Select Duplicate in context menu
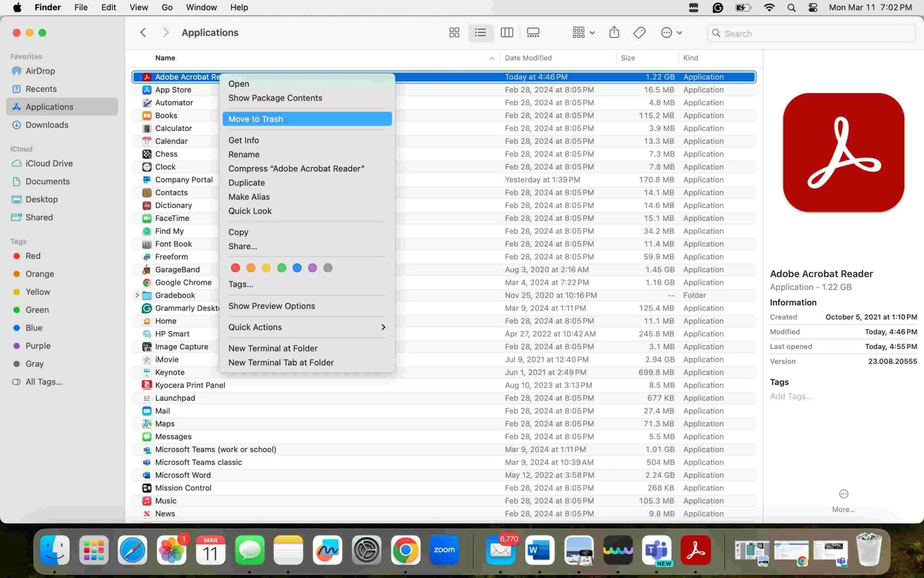This screenshot has height=578, width=924. click(x=307, y=183)
